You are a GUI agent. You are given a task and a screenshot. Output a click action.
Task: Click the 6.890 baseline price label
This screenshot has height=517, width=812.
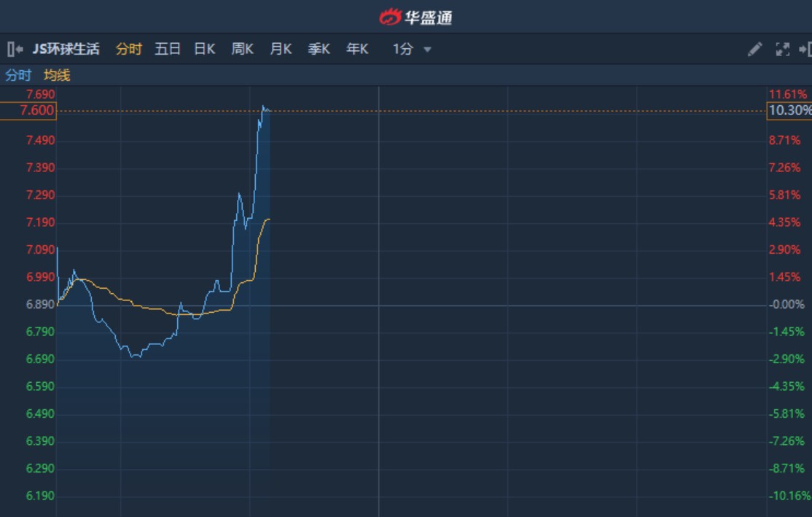pos(40,305)
